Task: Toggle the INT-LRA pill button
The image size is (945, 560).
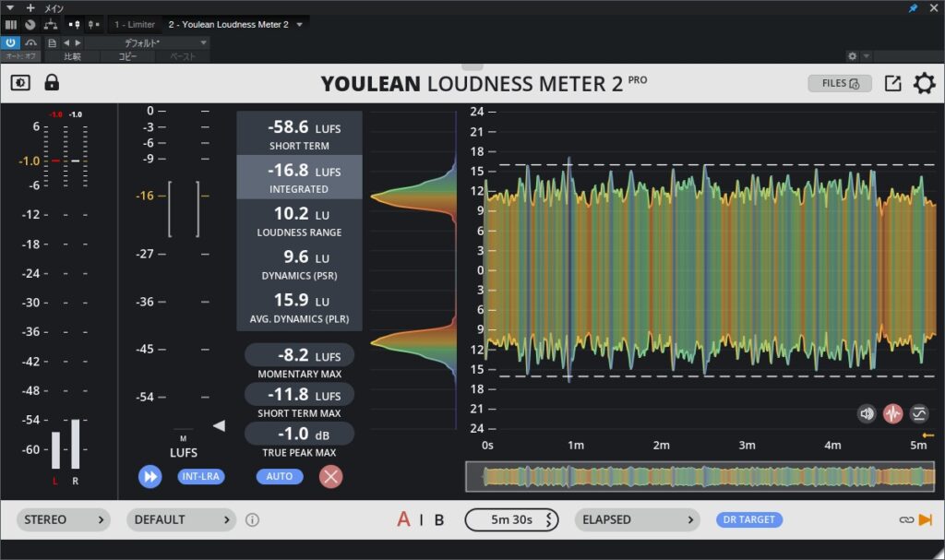Action: click(x=200, y=476)
